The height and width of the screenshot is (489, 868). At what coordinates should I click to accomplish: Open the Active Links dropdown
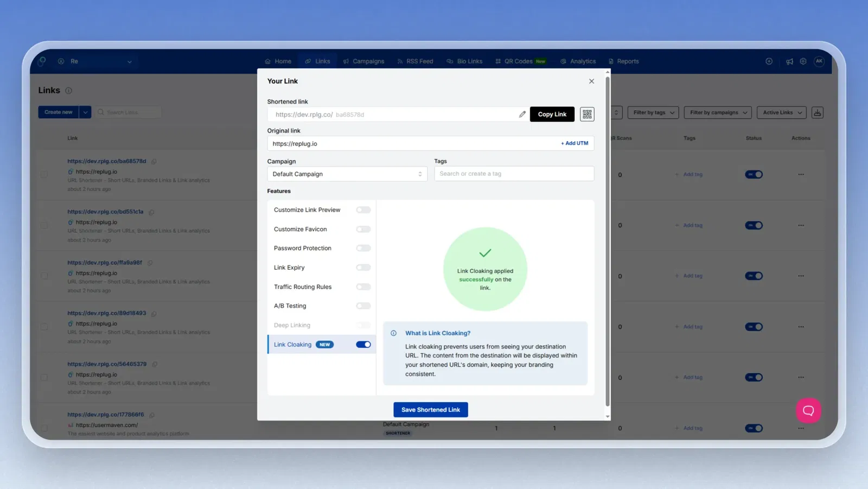coord(781,112)
